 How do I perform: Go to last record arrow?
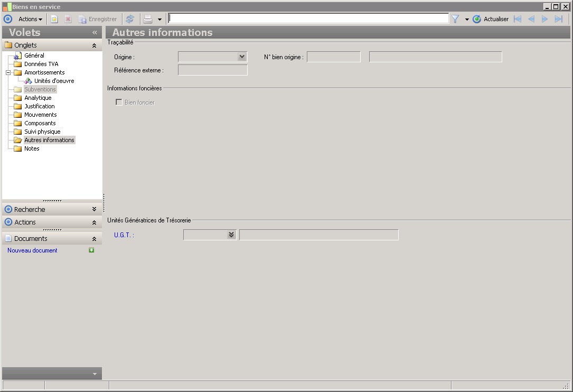coord(558,19)
